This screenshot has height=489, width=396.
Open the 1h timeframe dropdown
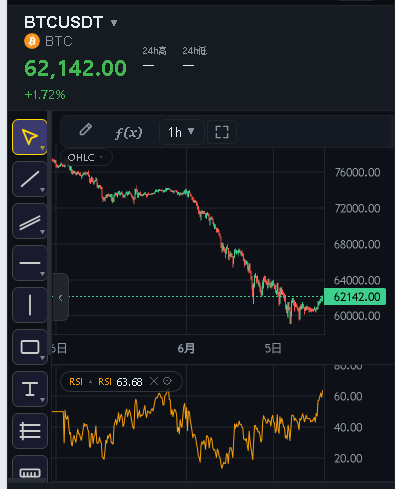click(181, 132)
